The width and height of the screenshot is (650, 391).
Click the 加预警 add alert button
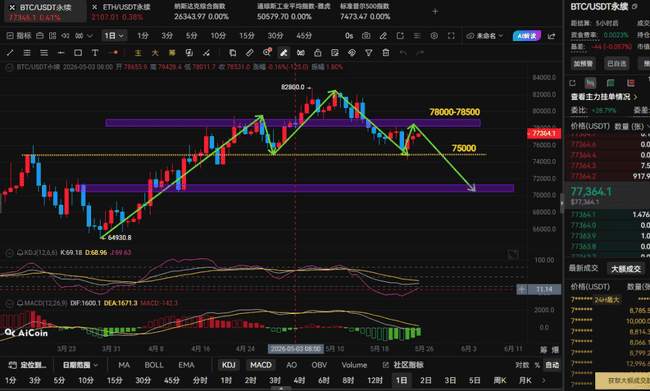tap(583, 63)
